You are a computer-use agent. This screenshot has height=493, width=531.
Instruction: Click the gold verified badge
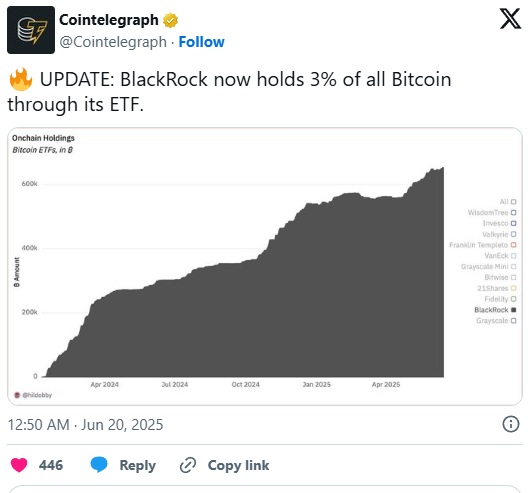click(170, 20)
